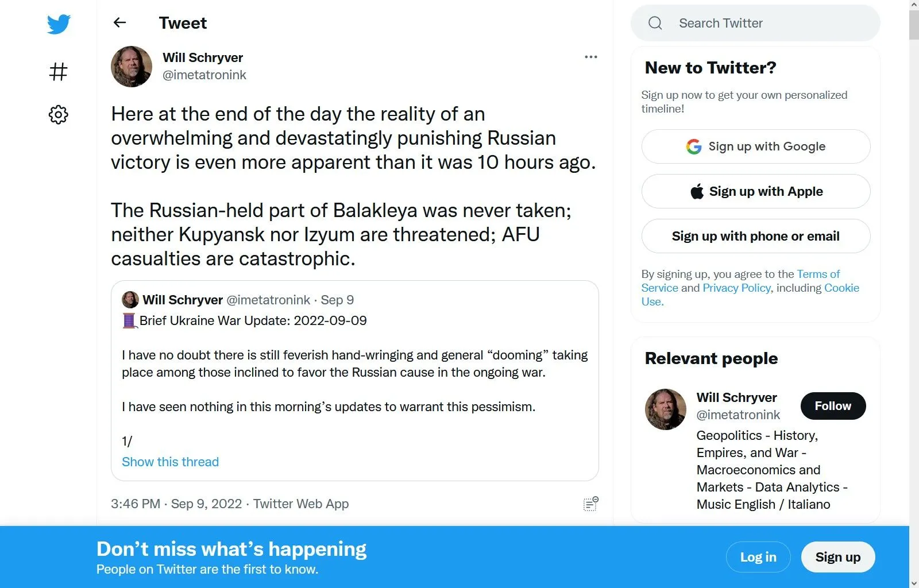Click the page's vertical scrollbar
Image resolution: width=919 pixels, height=588 pixels.
pos(914,287)
